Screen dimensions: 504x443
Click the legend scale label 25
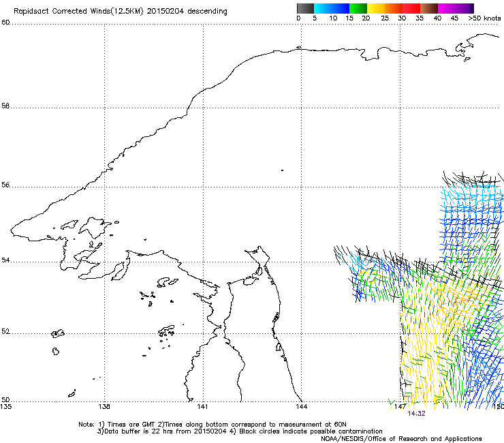(385, 18)
